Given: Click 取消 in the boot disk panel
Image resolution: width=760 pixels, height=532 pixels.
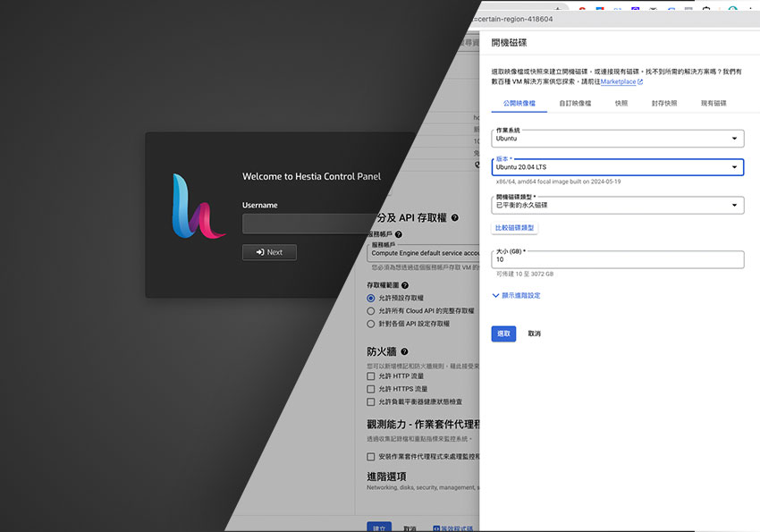Looking at the screenshot, I should [x=534, y=334].
